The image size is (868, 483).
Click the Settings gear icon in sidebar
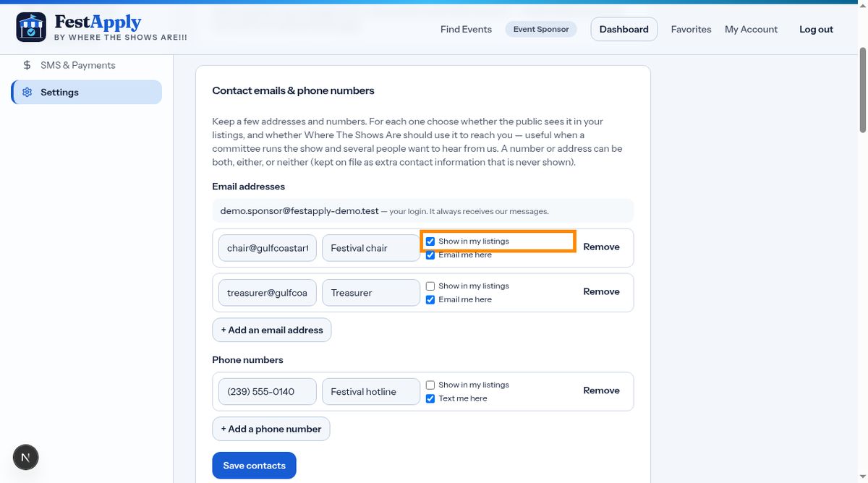(27, 93)
